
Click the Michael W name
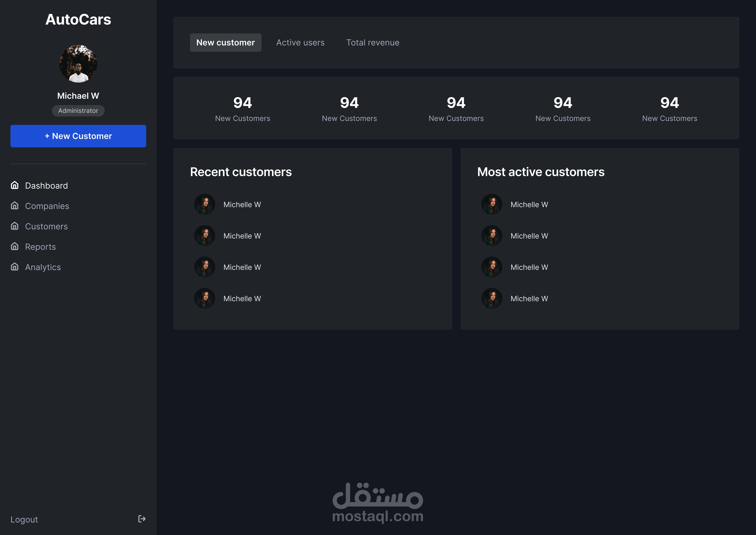pyautogui.click(x=78, y=96)
